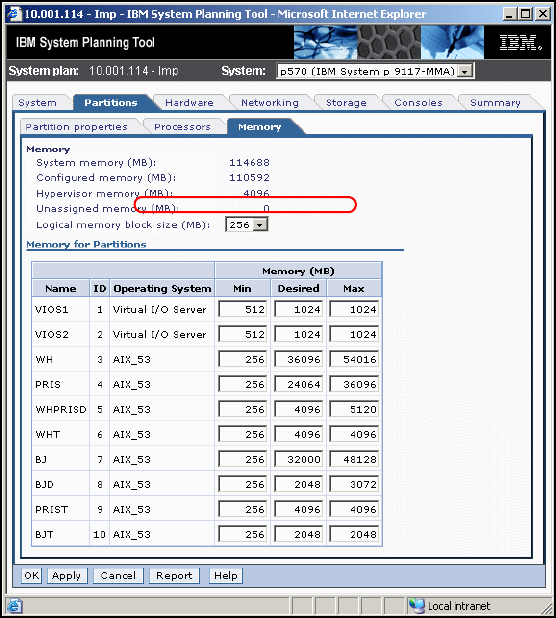Click the PRIST partition name
Image resolution: width=556 pixels, height=618 pixels.
(51, 510)
